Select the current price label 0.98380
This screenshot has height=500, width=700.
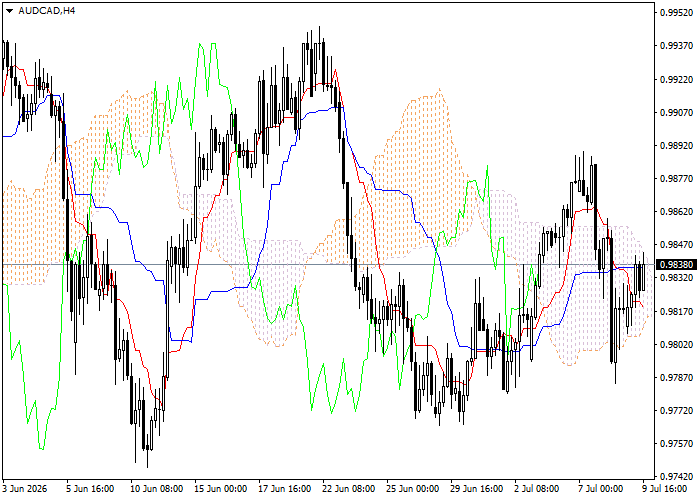(x=676, y=265)
